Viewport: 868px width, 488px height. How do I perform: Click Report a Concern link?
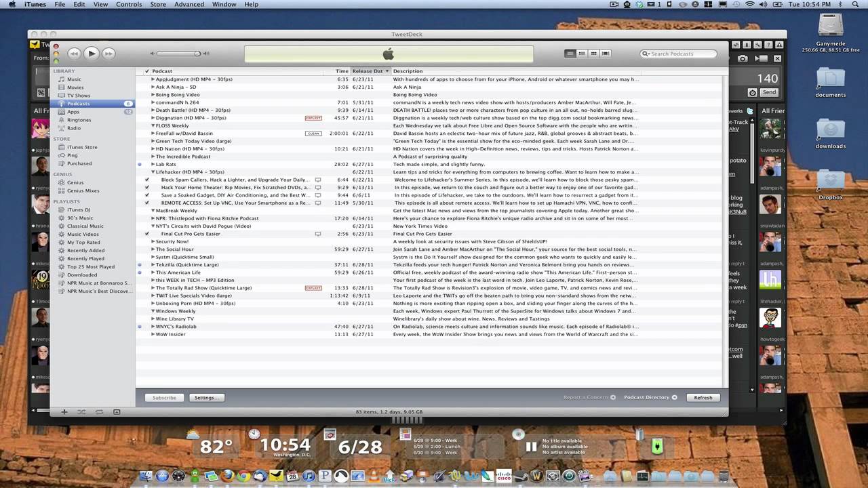589,397
